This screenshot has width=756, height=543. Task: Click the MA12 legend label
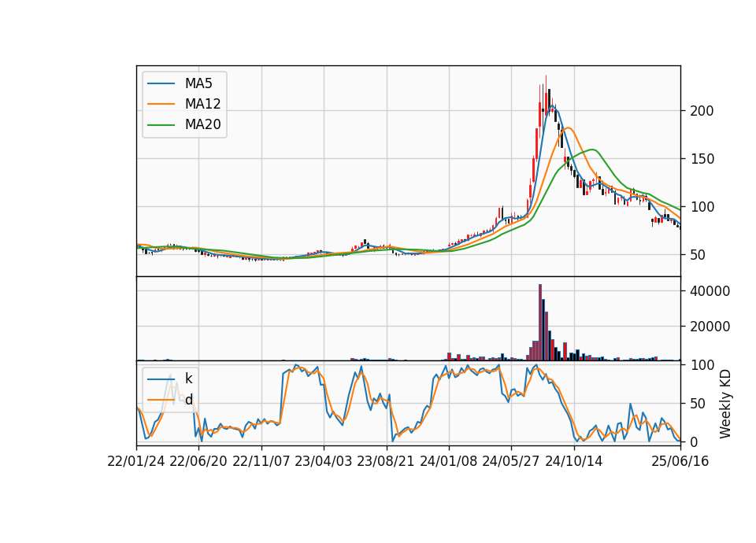(x=202, y=104)
